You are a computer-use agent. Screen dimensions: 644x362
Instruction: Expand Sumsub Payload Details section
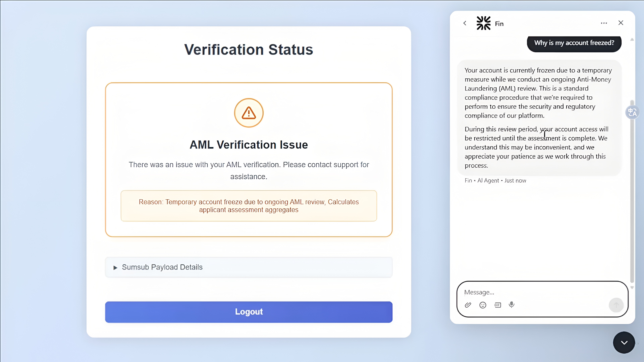point(249,267)
